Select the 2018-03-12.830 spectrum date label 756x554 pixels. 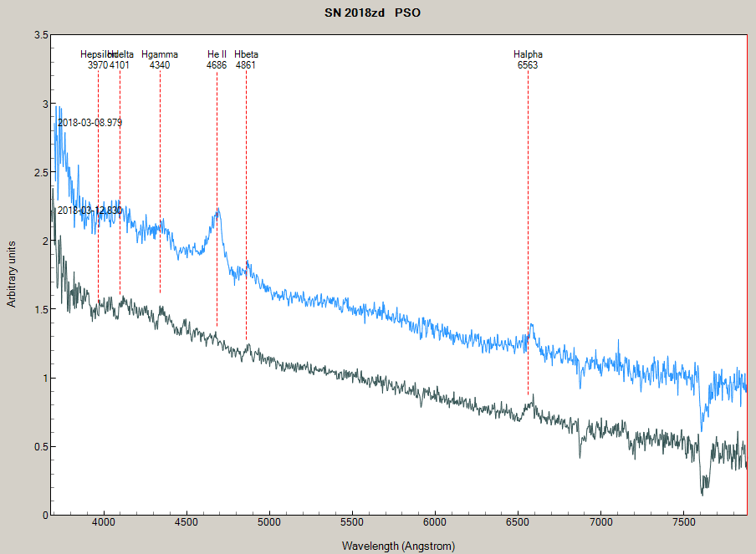(89, 211)
